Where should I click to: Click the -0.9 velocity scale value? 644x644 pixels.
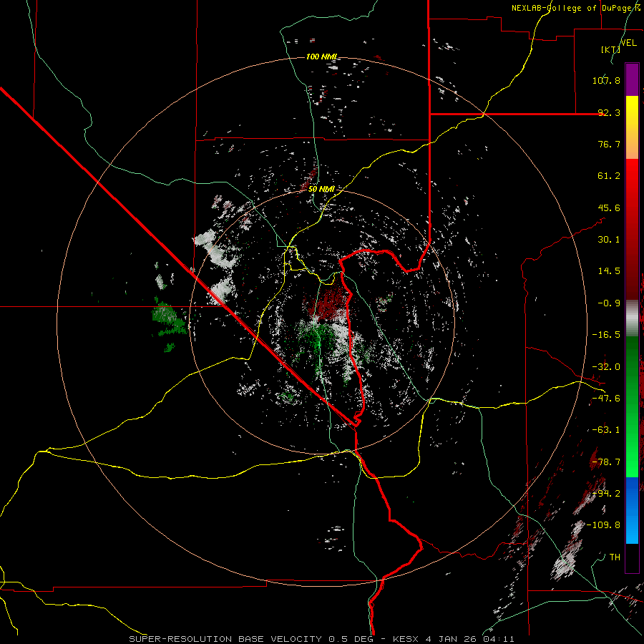click(609, 303)
